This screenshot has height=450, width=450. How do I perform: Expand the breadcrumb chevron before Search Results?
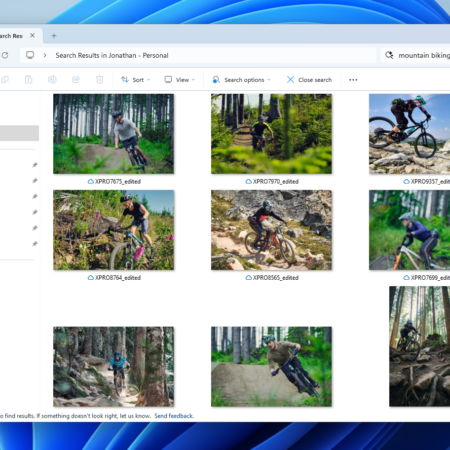[45, 55]
